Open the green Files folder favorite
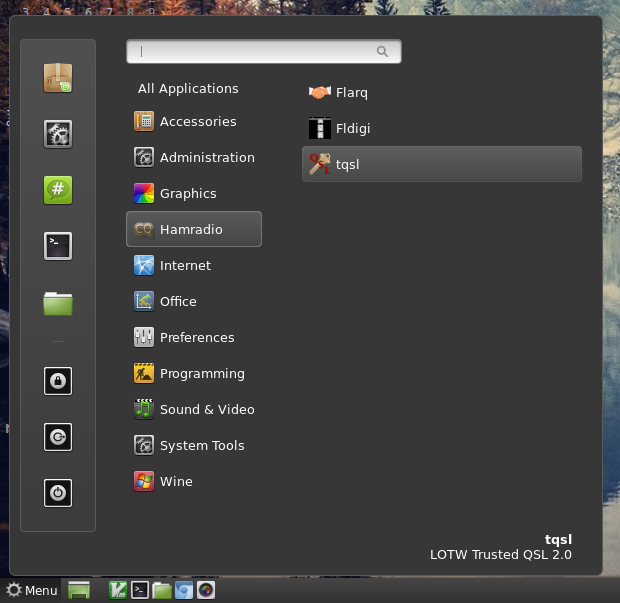The width and height of the screenshot is (620, 603). pos(58,302)
